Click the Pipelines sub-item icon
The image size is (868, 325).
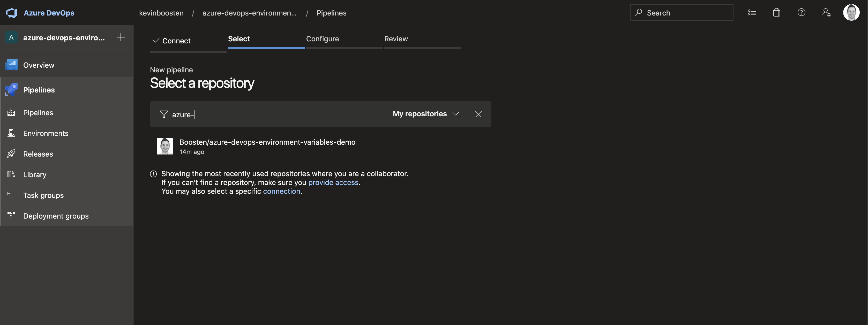[x=11, y=112]
